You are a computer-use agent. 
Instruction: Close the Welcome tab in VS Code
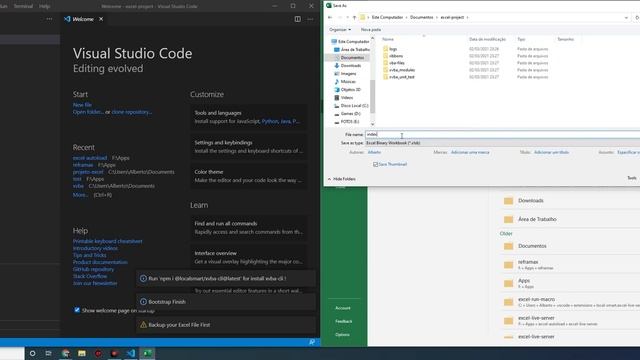coord(101,19)
